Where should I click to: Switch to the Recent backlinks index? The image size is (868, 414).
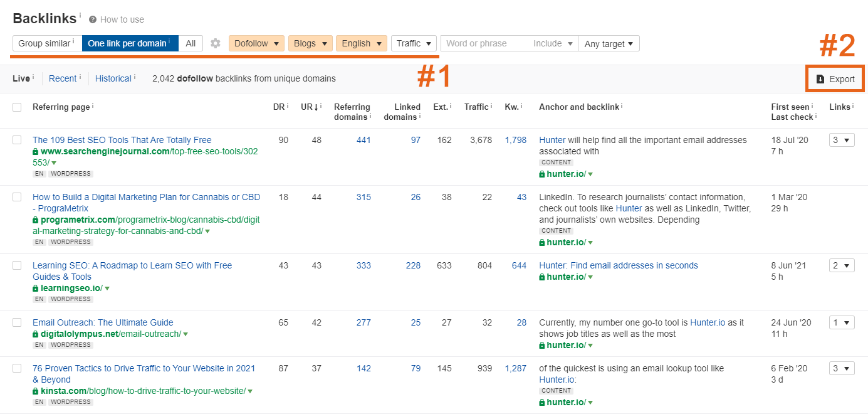coord(63,78)
